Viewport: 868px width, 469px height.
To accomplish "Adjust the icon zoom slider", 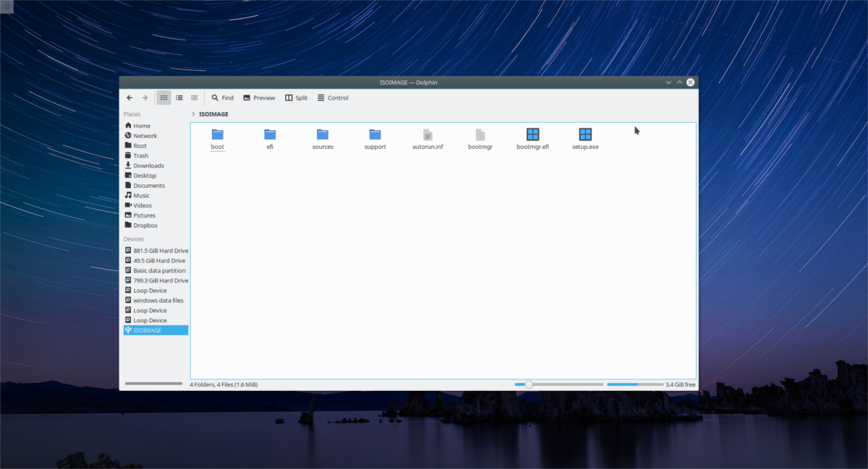I will point(529,384).
